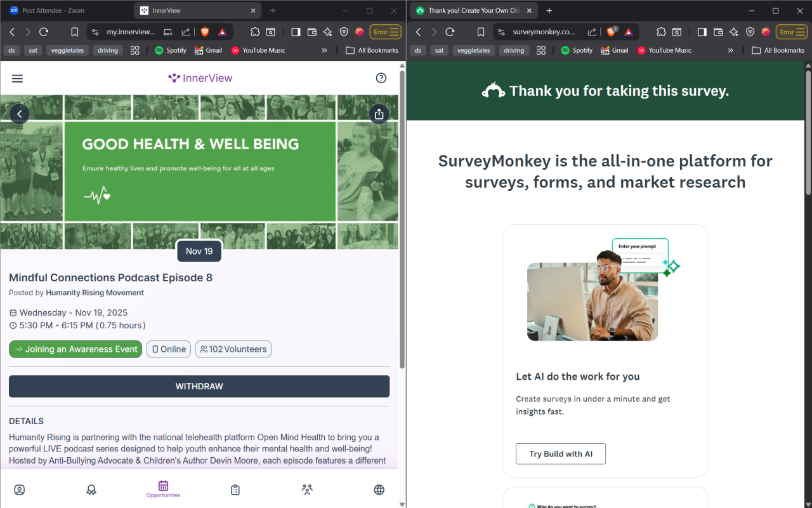Close the InnerView browser tab
Image resolution: width=812 pixels, height=508 pixels.
click(x=254, y=11)
